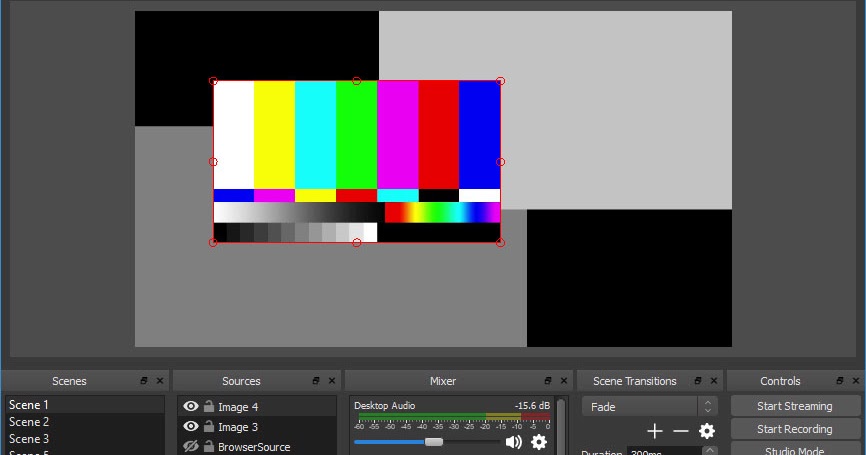Click the Mixer panel scrollbar
The image size is (866, 455).
[x=561, y=425]
